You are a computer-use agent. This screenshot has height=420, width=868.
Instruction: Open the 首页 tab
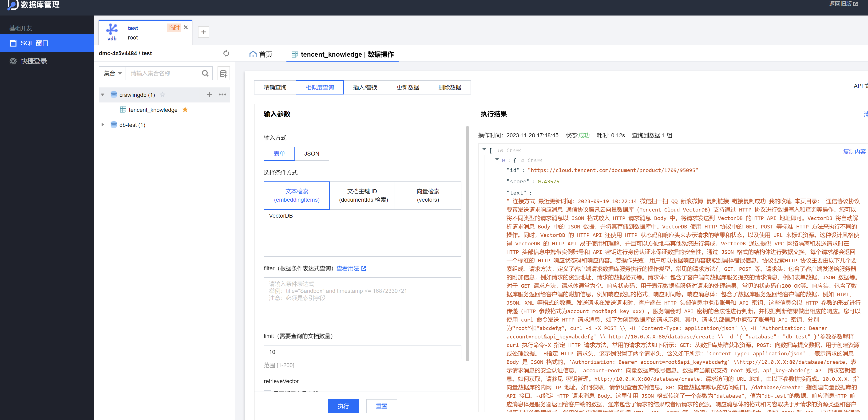click(x=261, y=54)
